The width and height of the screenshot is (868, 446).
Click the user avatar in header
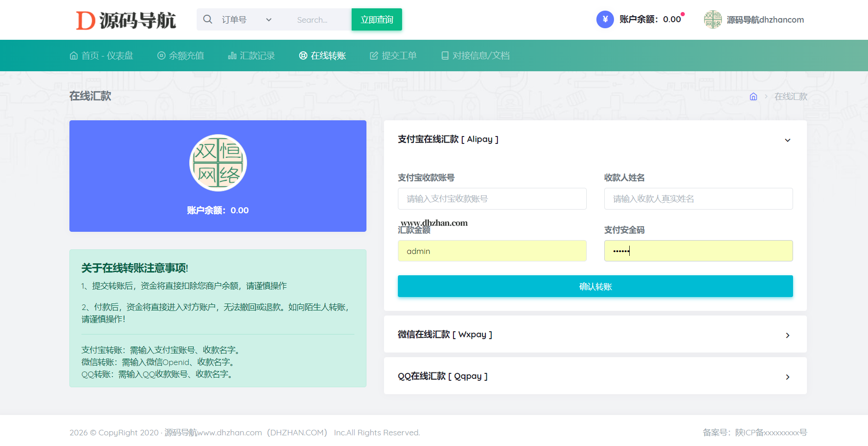713,19
